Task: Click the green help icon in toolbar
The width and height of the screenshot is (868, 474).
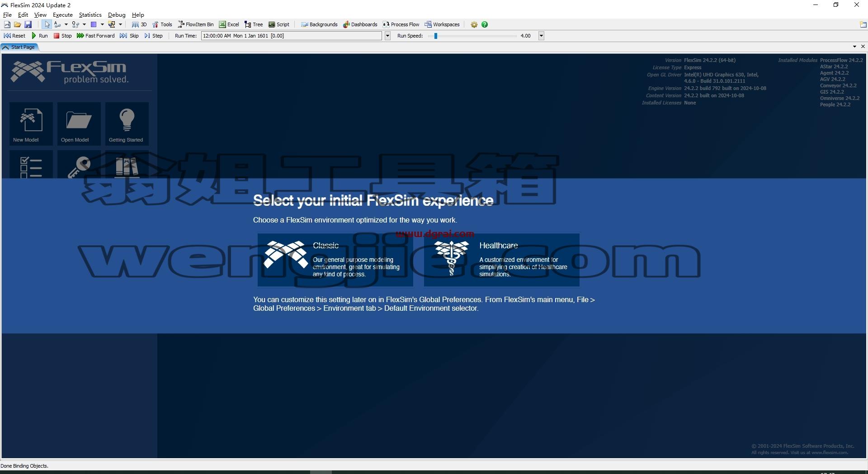Action: [x=485, y=24]
